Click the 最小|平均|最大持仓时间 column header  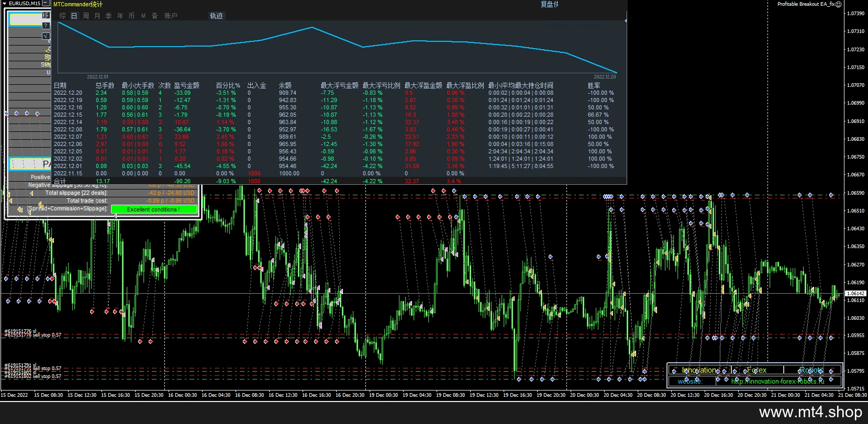tap(520, 85)
